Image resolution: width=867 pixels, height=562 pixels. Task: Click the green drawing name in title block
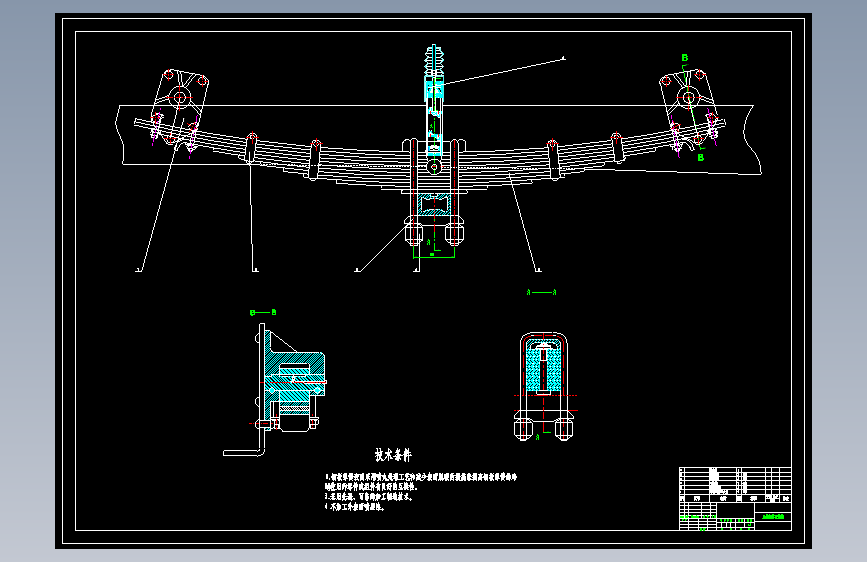click(773, 517)
